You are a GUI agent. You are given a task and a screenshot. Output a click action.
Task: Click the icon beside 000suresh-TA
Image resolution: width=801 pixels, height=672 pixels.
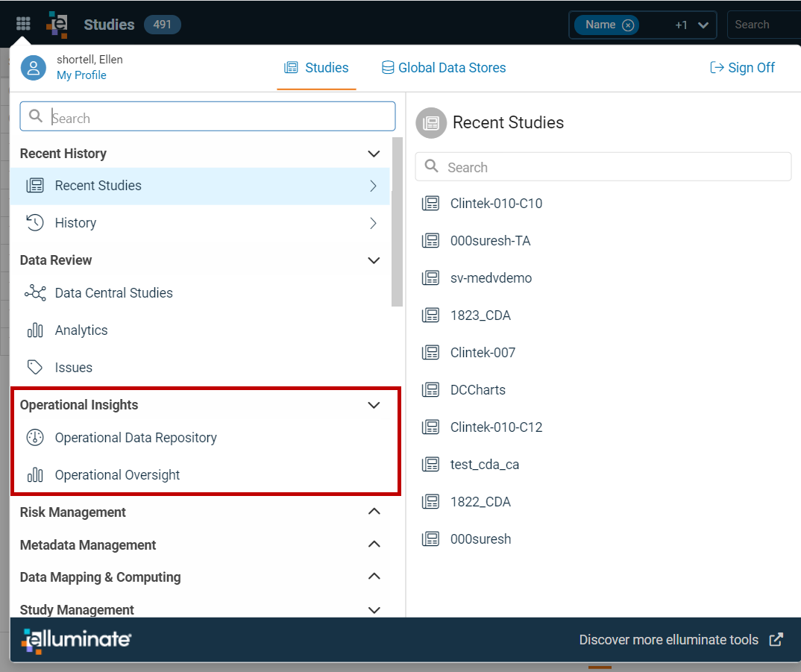430,241
